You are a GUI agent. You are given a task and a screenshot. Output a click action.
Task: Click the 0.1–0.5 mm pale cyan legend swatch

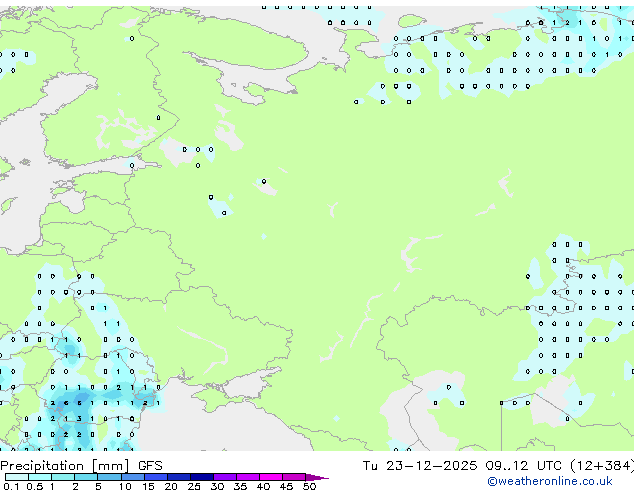17,477
